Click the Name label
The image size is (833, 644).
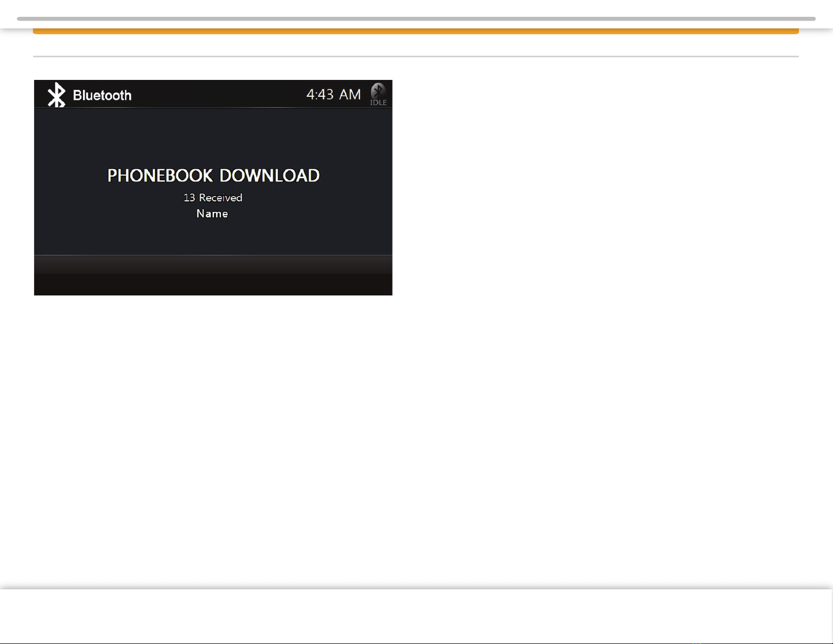click(x=212, y=213)
